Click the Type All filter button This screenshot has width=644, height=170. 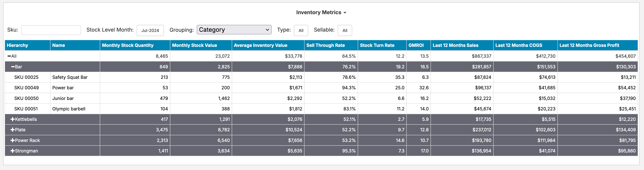(x=301, y=30)
